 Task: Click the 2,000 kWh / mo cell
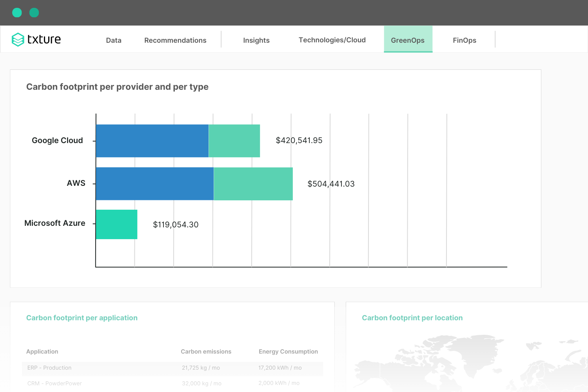point(279,383)
